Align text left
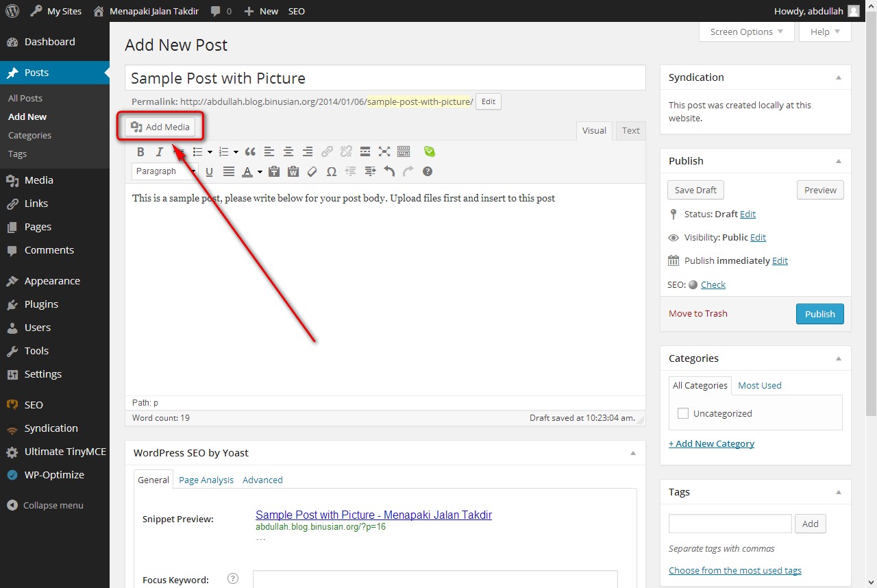Image resolution: width=877 pixels, height=588 pixels. pos(269,151)
